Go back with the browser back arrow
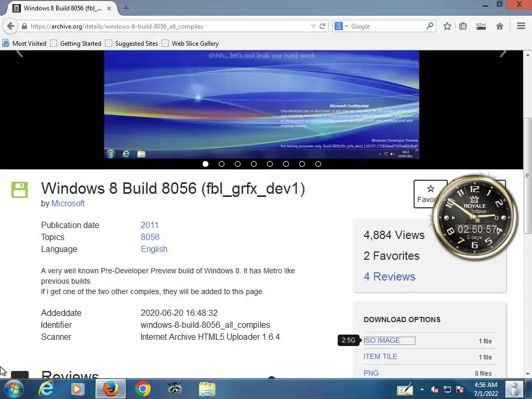The height and width of the screenshot is (399, 532). point(10,26)
